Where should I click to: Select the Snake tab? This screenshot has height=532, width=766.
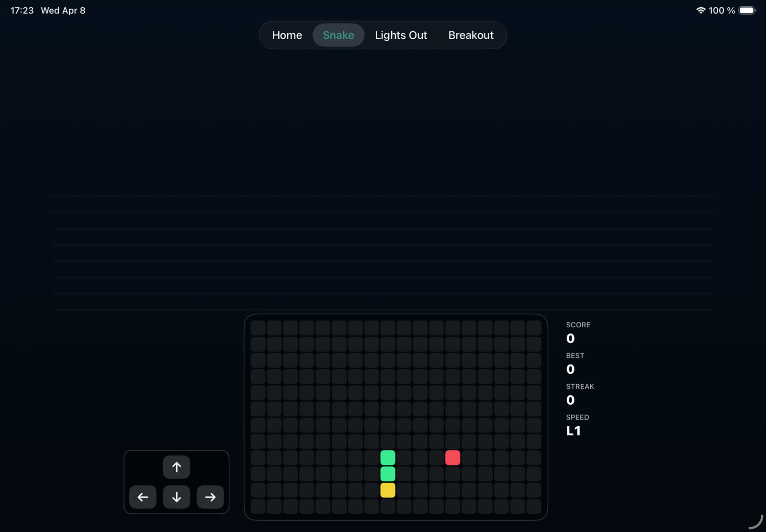click(338, 35)
